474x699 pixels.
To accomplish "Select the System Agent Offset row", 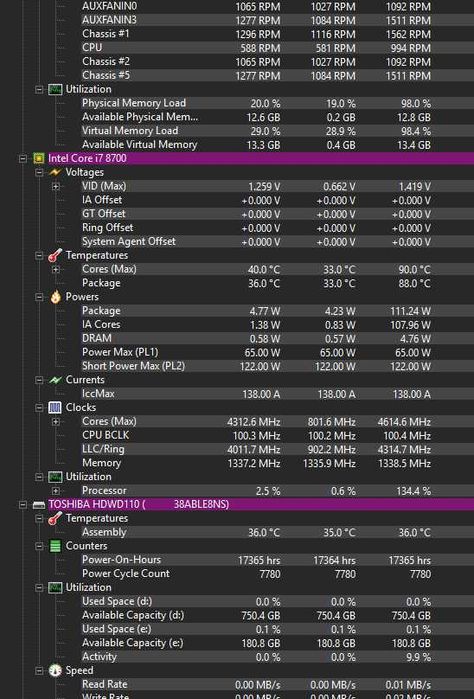I will [x=277, y=242].
